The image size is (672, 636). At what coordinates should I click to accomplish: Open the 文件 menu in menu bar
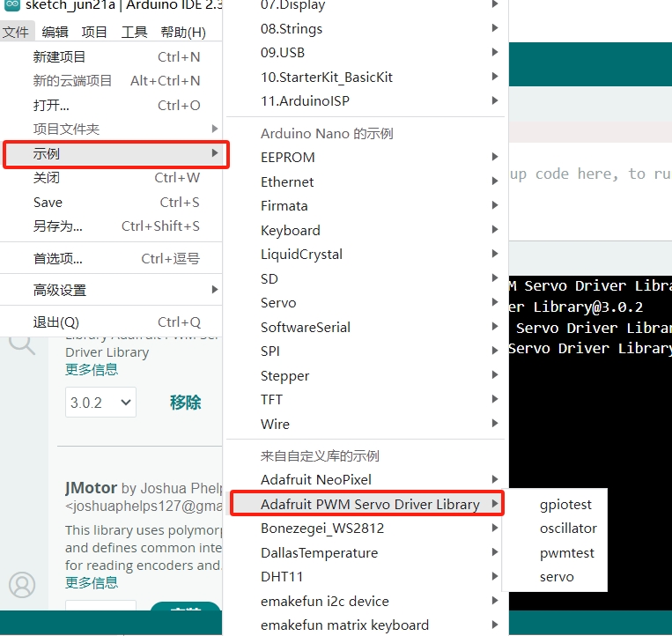[16, 33]
